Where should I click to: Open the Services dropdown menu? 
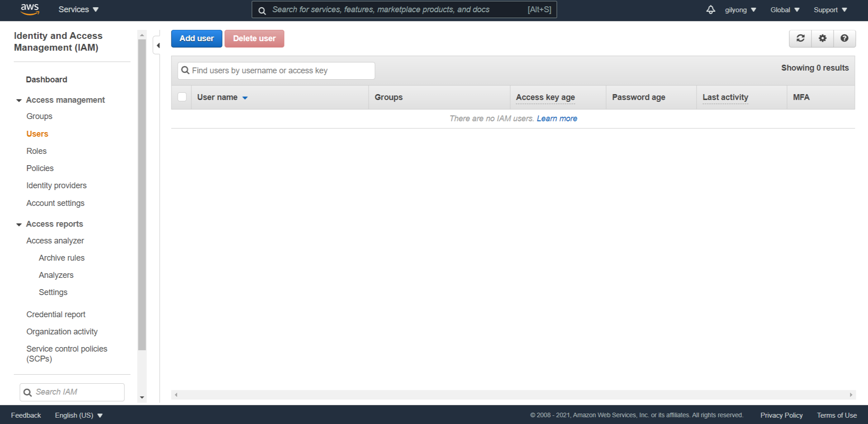78,10
